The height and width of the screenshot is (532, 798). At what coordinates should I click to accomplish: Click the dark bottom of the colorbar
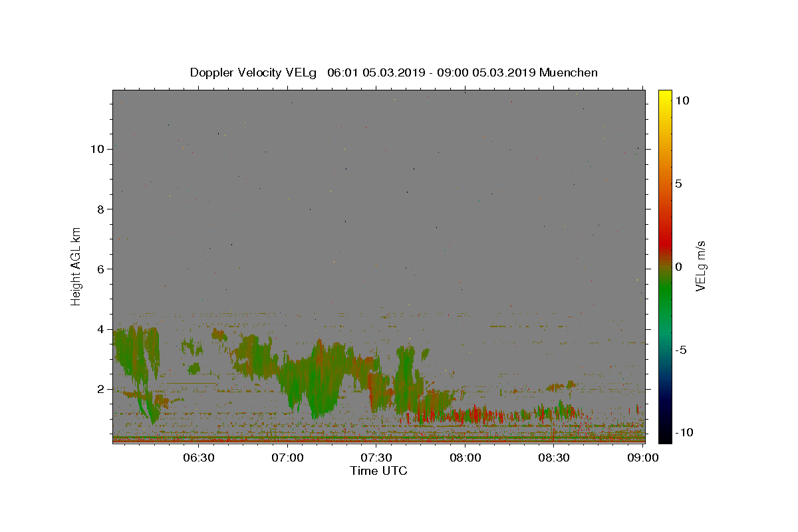(x=665, y=434)
